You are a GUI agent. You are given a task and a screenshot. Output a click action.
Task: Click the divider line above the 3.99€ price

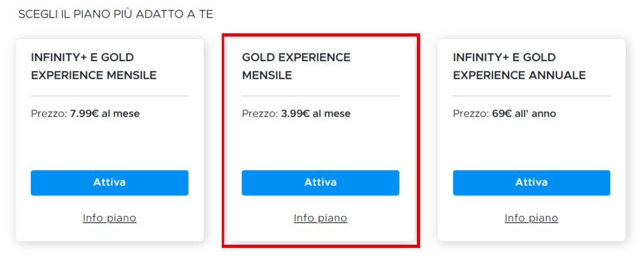tap(320, 96)
